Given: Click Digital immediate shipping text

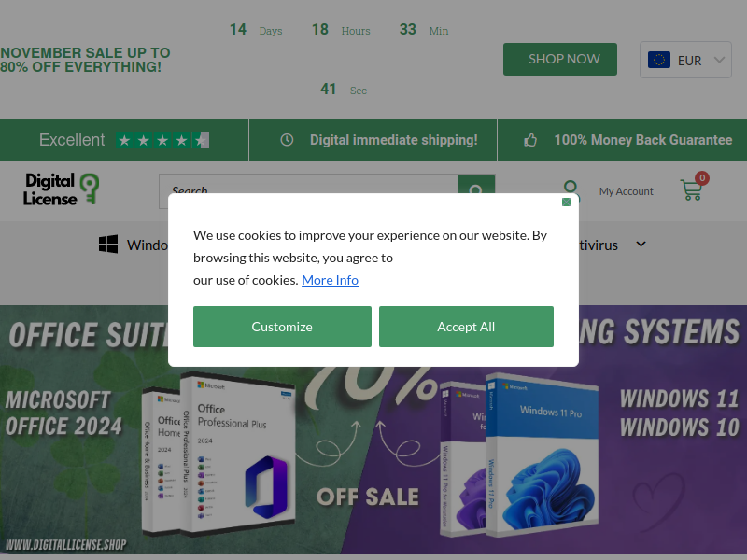Looking at the screenshot, I should pos(393,140).
